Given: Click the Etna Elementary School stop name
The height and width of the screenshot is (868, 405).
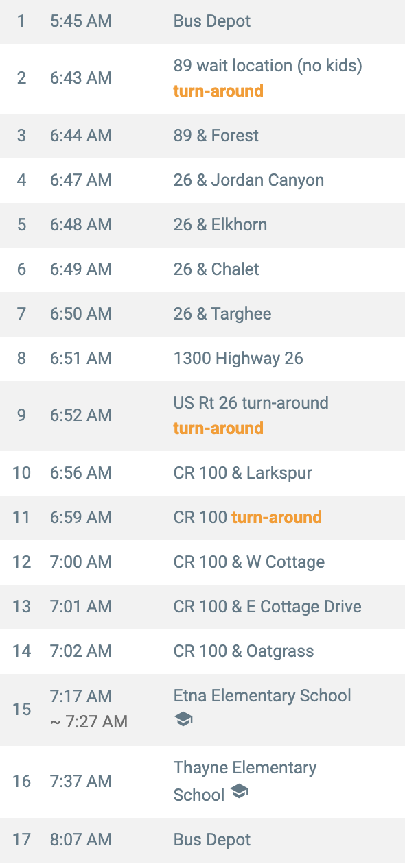Looking at the screenshot, I should tap(262, 696).
